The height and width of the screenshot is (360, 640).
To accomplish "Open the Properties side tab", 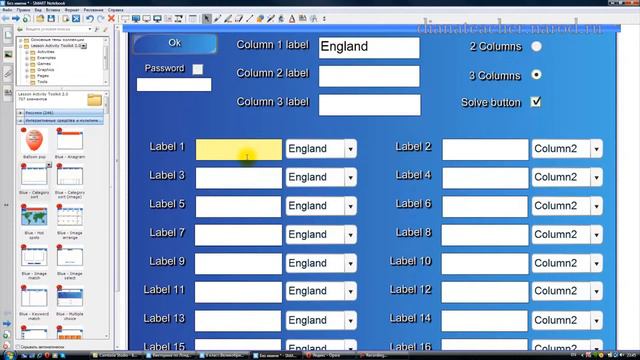I will click(8, 93).
